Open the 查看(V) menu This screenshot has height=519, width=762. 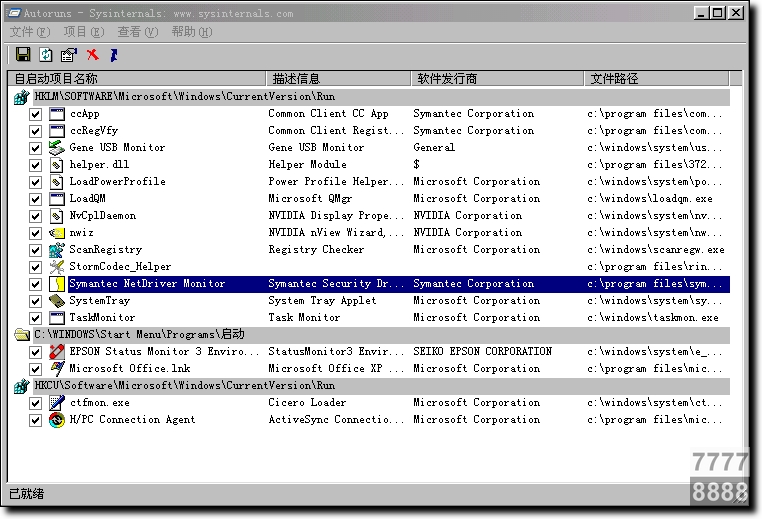click(138, 32)
